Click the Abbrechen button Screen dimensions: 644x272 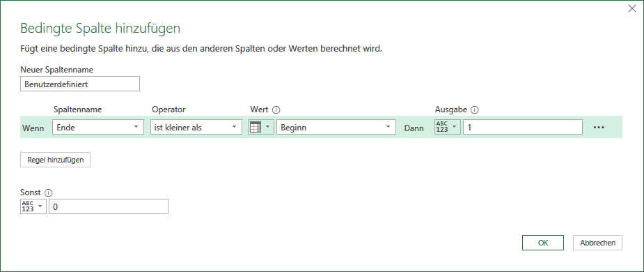(597, 243)
